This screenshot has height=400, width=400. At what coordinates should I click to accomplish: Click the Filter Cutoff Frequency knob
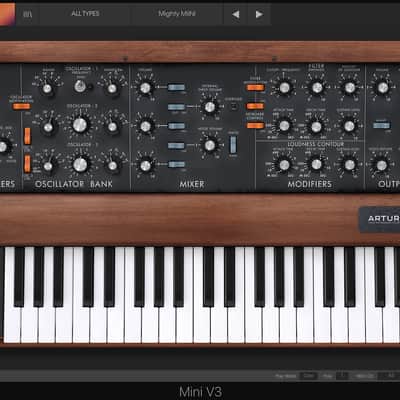click(284, 88)
